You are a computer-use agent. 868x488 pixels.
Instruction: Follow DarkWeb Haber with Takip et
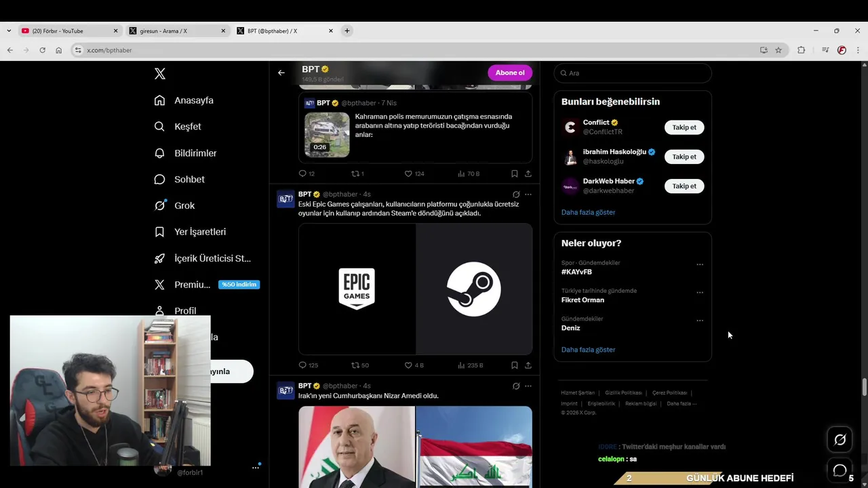(684, 186)
